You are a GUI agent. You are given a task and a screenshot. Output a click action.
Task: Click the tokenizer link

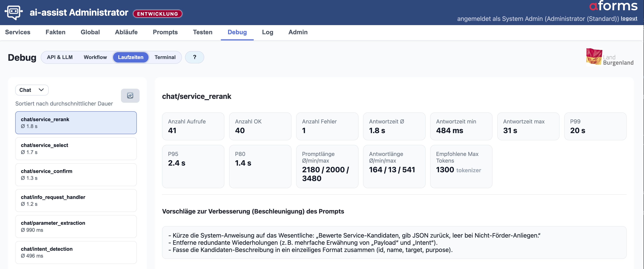pyautogui.click(x=468, y=170)
